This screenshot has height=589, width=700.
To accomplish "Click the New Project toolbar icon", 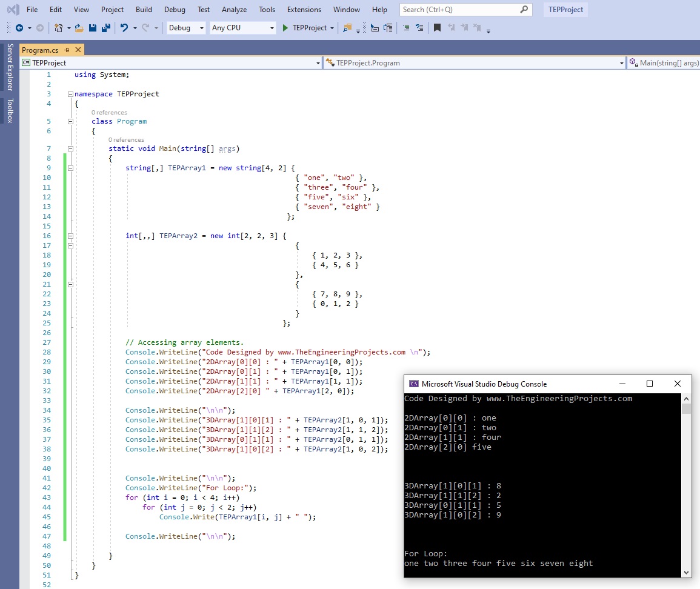I will pyautogui.click(x=58, y=28).
